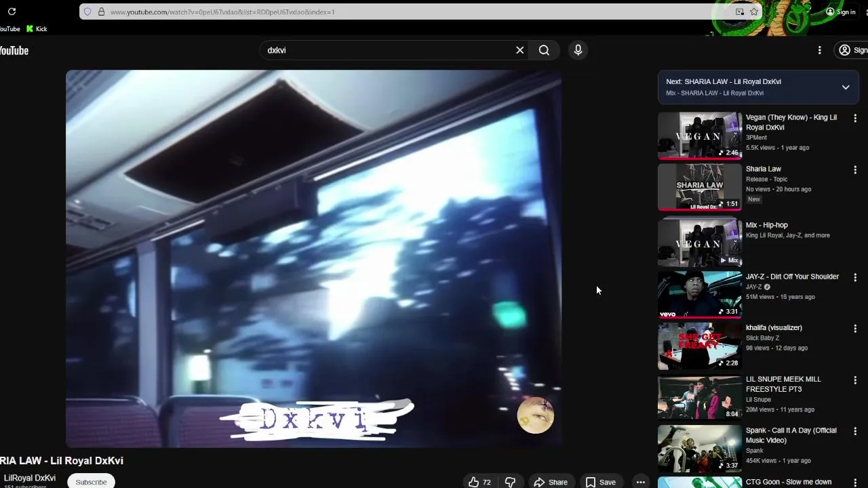
Task: Click the JAY-Z channel name under video title
Action: pos(754,287)
